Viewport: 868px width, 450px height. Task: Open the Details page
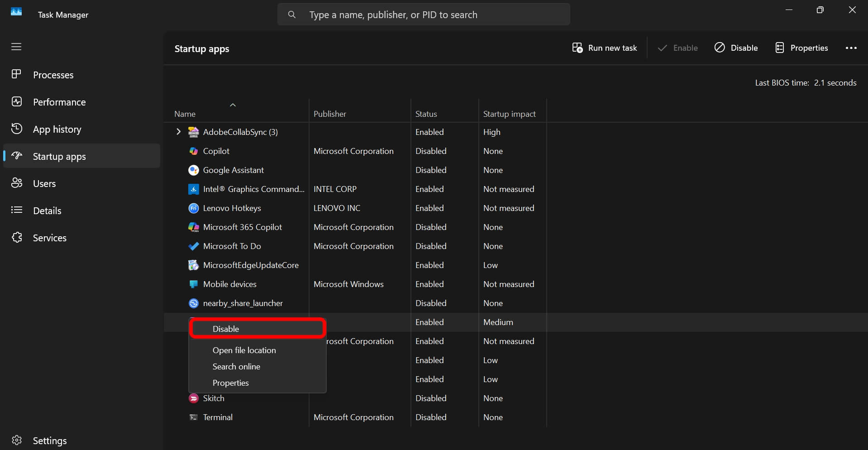coord(47,211)
